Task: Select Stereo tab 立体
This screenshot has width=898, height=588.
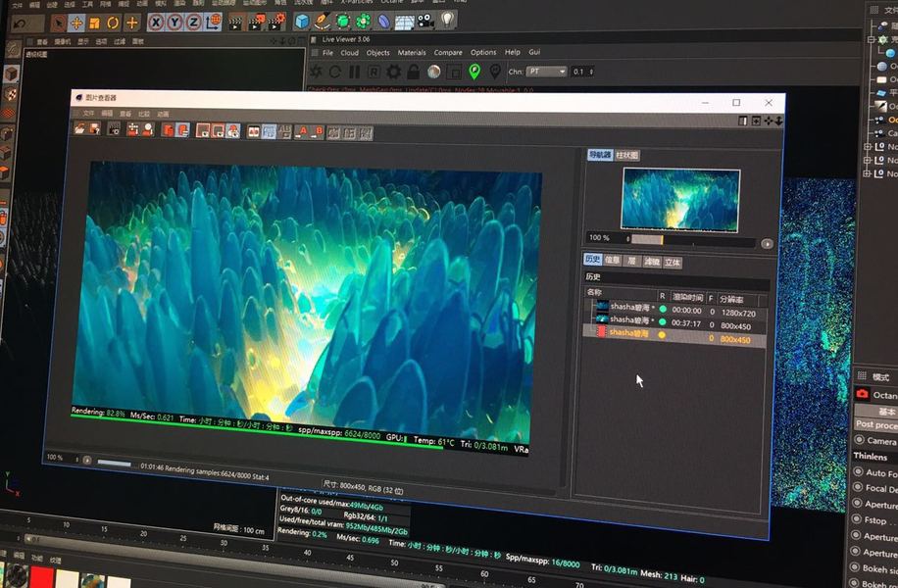Action: 673,263
